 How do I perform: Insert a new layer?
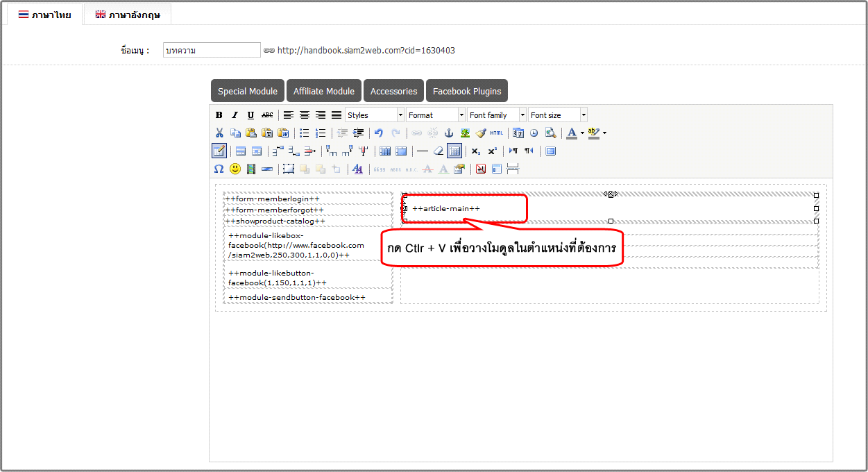pyautogui.click(x=289, y=169)
